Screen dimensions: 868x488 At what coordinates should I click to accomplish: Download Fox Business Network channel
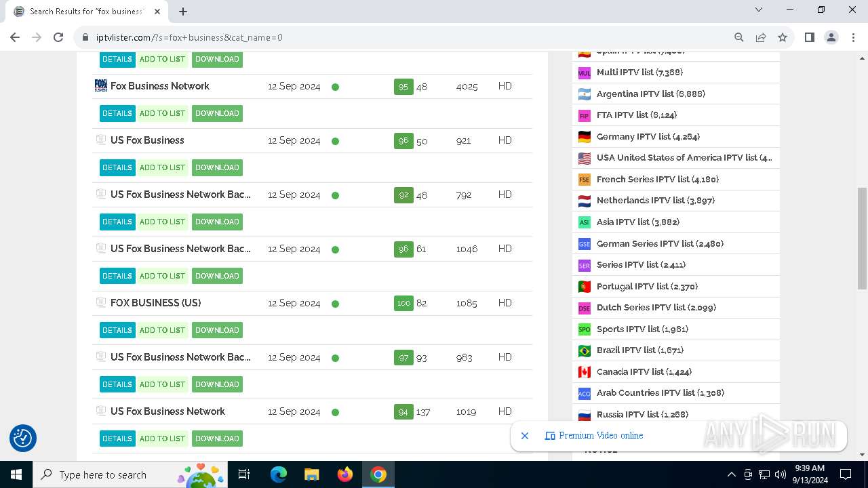click(217, 113)
